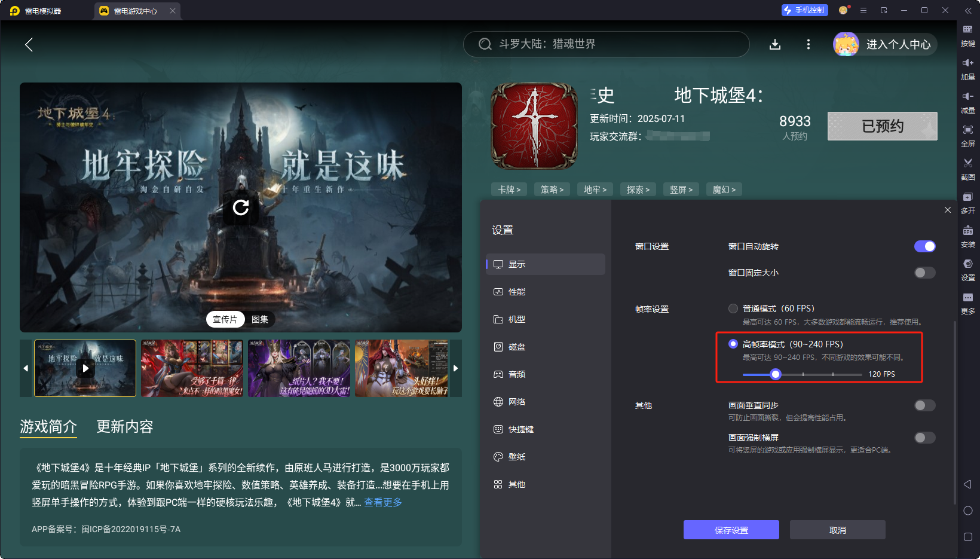Screen dimensions: 980x559
Task: Open the three-dot more options menu
Action: coord(808,44)
